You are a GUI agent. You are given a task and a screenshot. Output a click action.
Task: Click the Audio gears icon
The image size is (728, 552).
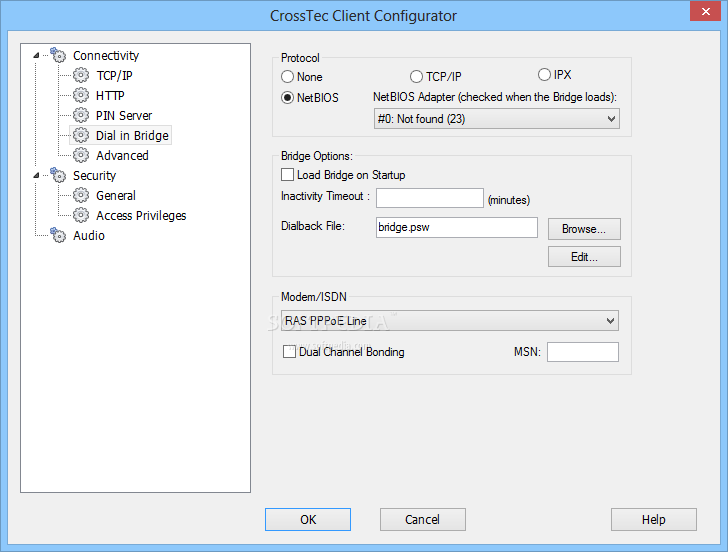pos(58,235)
